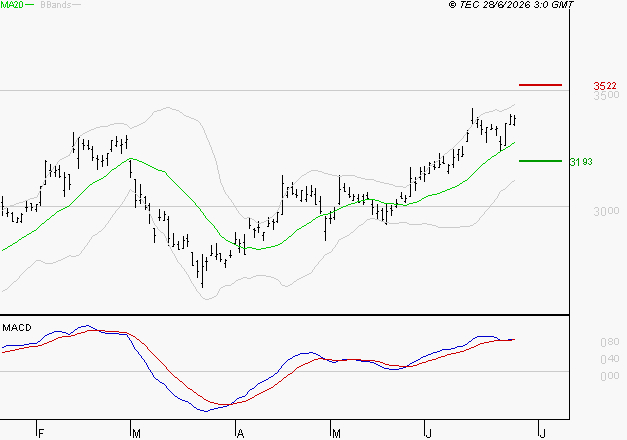
Task: Click the lowest price bar in March
Action: point(202,271)
